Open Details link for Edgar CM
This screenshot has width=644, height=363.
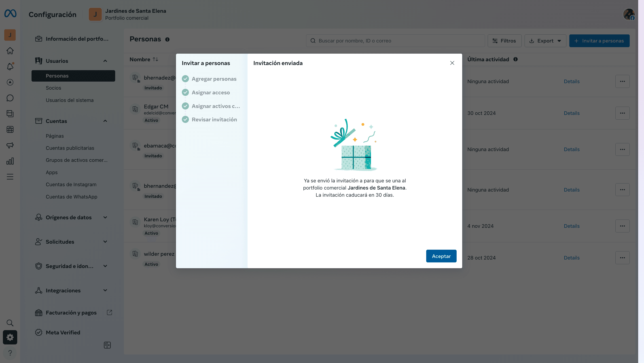(572, 113)
